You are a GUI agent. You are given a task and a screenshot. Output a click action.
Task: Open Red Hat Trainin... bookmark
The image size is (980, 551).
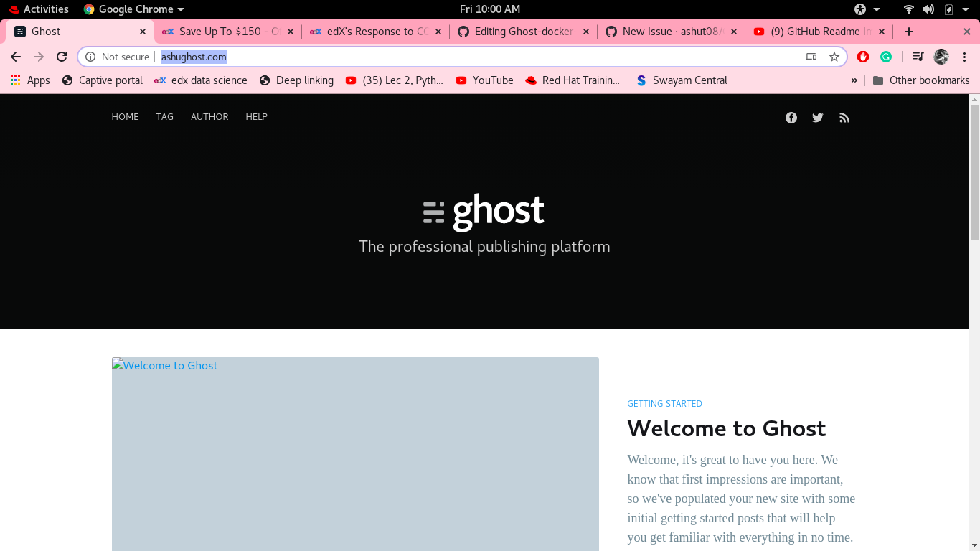(573, 80)
